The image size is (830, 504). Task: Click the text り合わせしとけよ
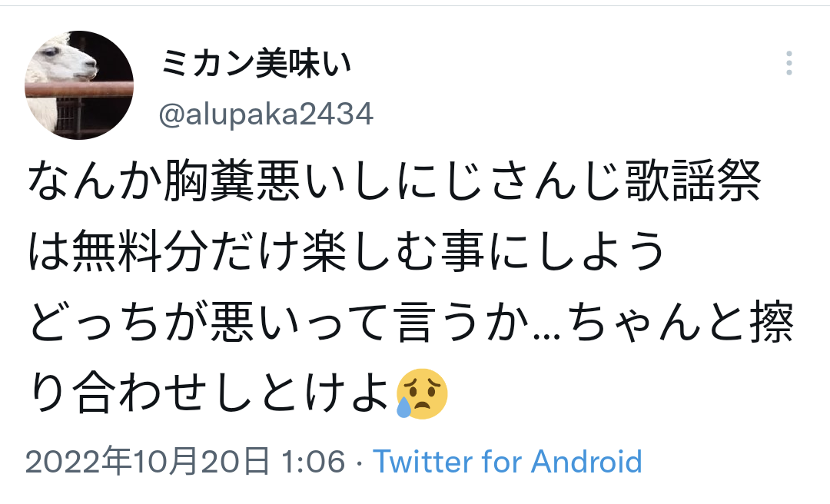(x=210, y=393)
